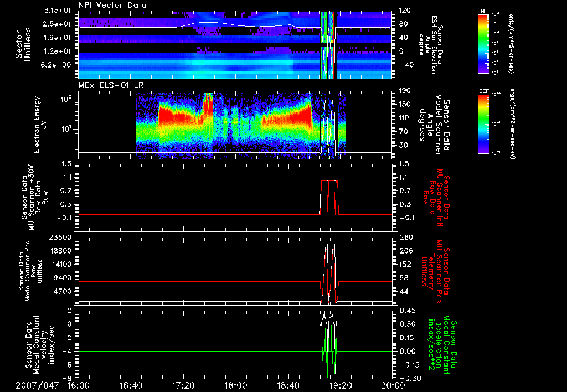This screenshot has height=392, width=567.
Task: Click the 190 scanner angle axis value
Action: (x=405, y=91)
